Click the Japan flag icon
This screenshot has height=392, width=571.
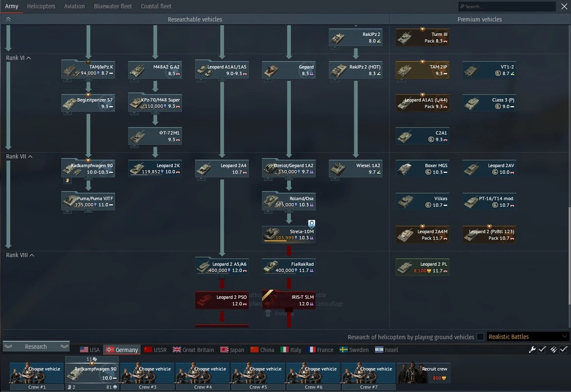[x=224, y=350]
